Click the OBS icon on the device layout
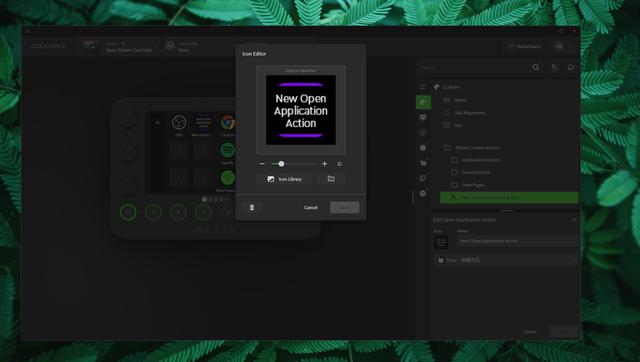This screenshot has width=640, height=362. (179, 122)
